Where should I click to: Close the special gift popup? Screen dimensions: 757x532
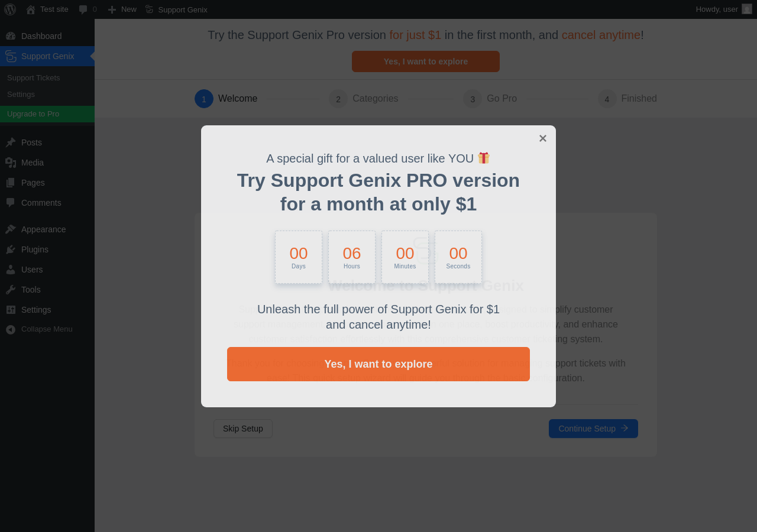pyautogui.click(x=543, y=138)
